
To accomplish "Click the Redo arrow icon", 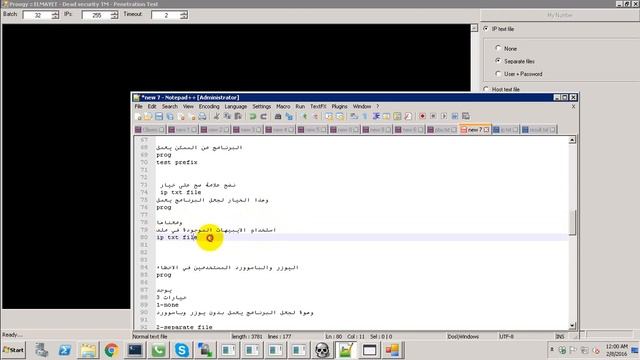I will click(264, 117).
